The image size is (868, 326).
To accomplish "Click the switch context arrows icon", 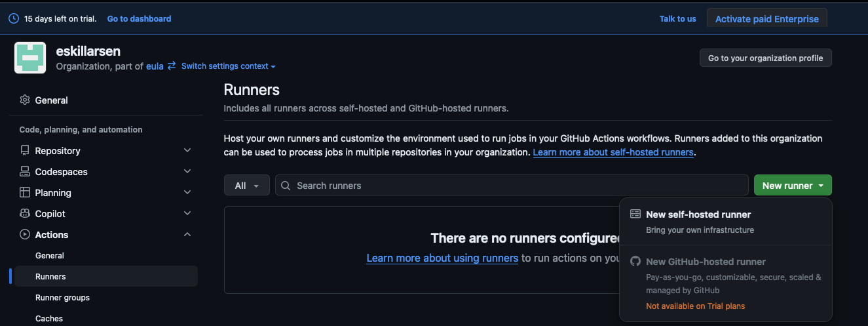I will [172, 66].
